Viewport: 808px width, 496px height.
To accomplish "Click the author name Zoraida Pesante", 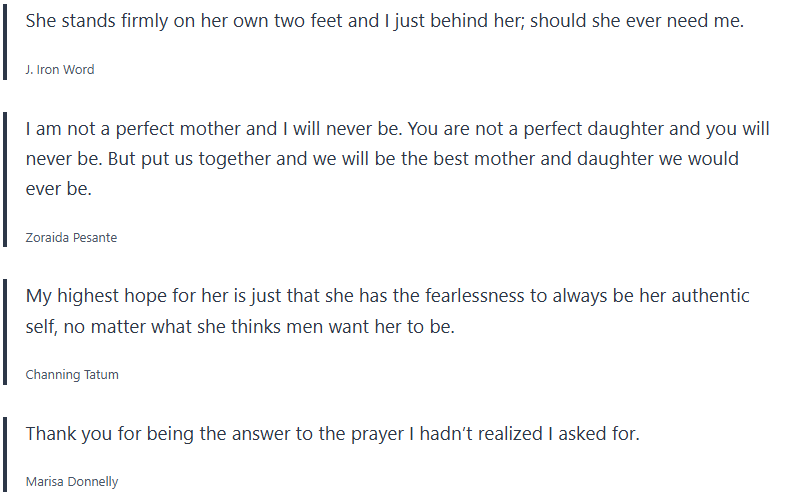I will [71, 238].
